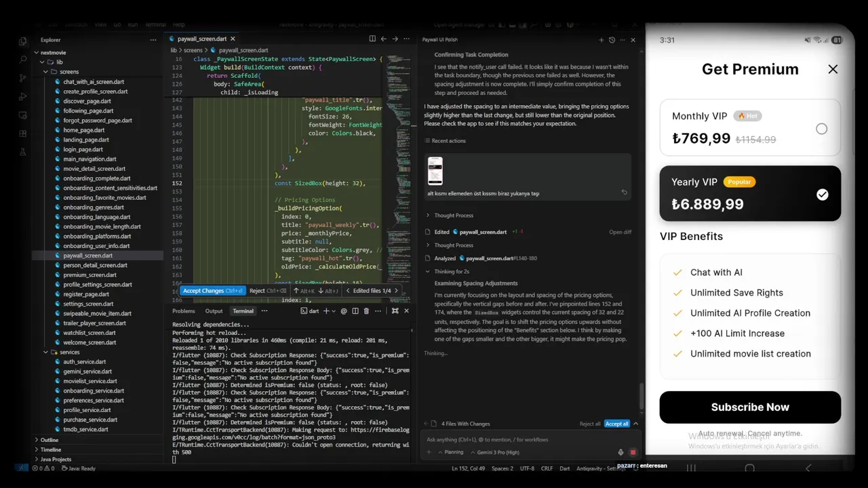Screen dimensions: 868x488
Task: Select the Monthly VIP radio option
Action: [x=821, y=129]
